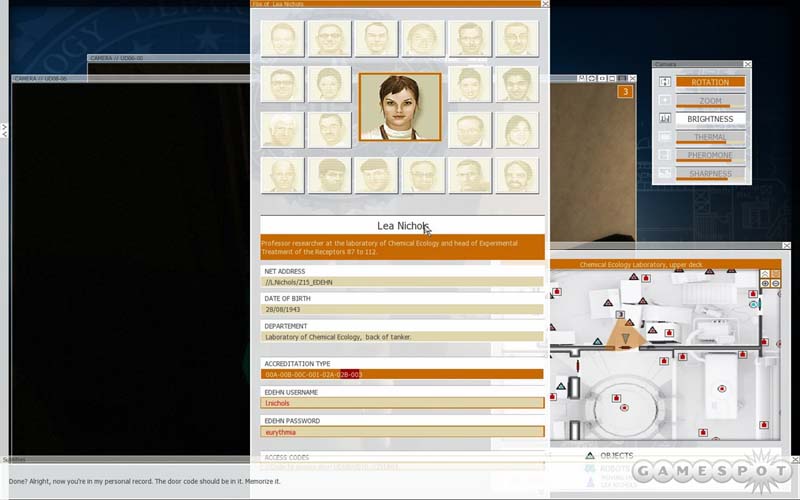Click the EDEHN username field
Screen dimensions: 800x500
[402, 403]
